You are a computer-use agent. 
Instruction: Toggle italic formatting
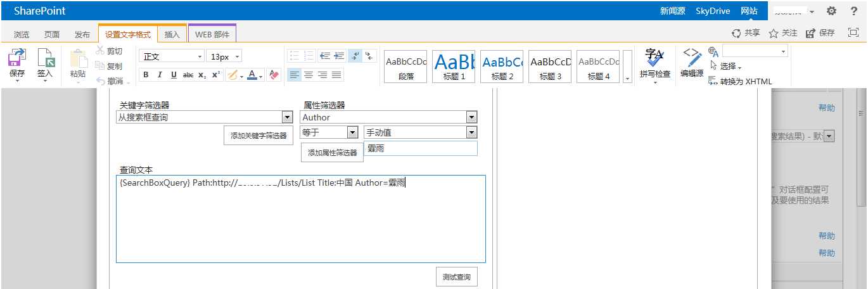pos(160,75)
